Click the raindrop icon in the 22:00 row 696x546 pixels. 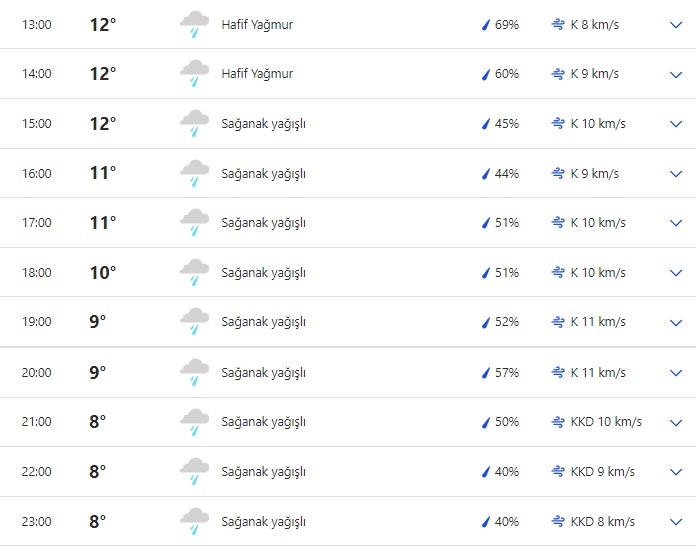point(487,472)
